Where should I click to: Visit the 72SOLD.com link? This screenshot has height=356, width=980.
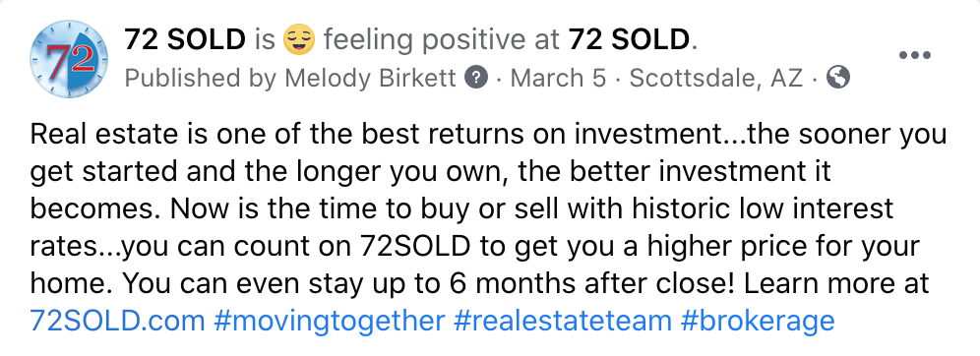click(x=117, y=321)
